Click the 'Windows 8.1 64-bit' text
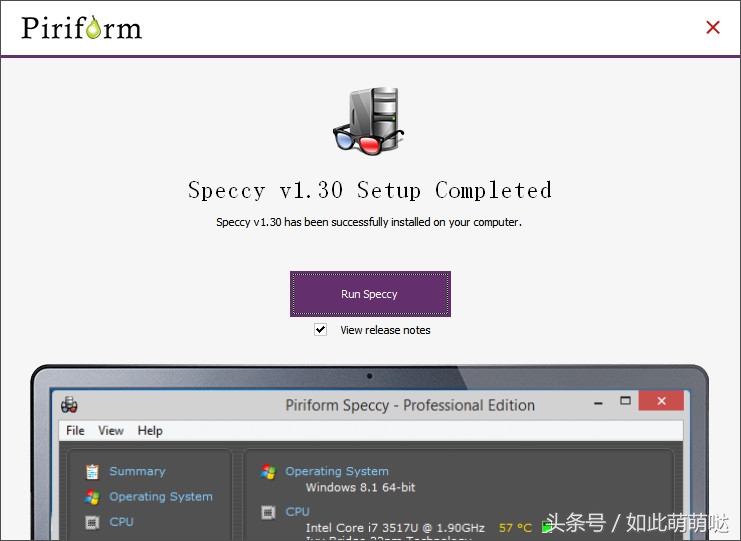This screenshot has width=741, height=541. (360, 487)
